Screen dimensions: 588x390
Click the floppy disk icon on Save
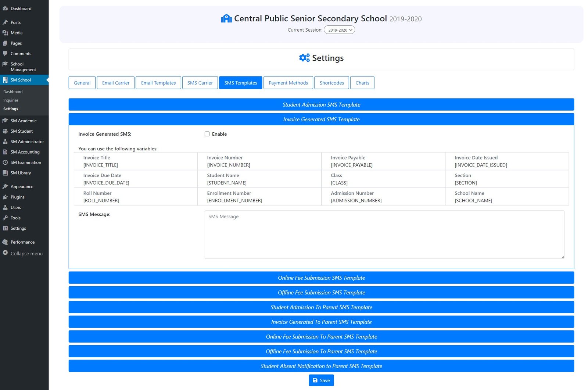point(315,380)
